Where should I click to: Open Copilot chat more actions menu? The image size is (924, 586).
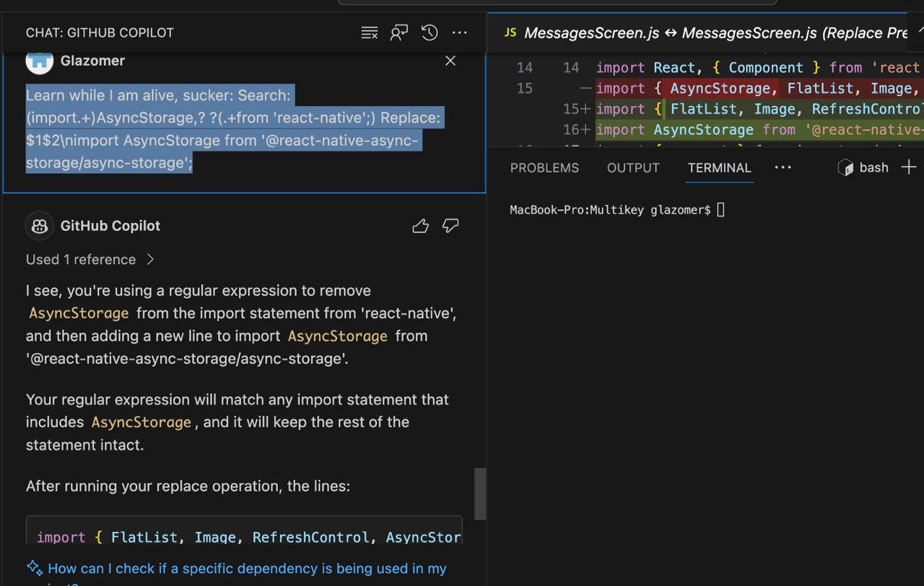(460, 32)
